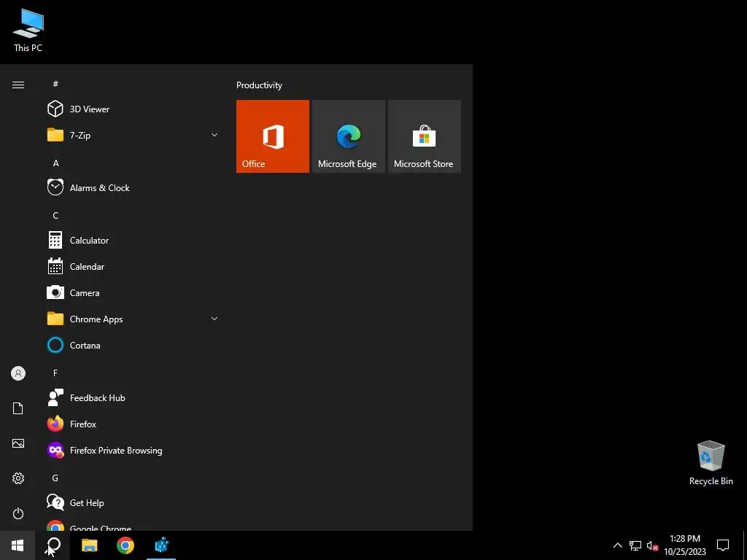Select the Chrome Apps folder icon
The image size is (747, 560).
click(55, 319)
